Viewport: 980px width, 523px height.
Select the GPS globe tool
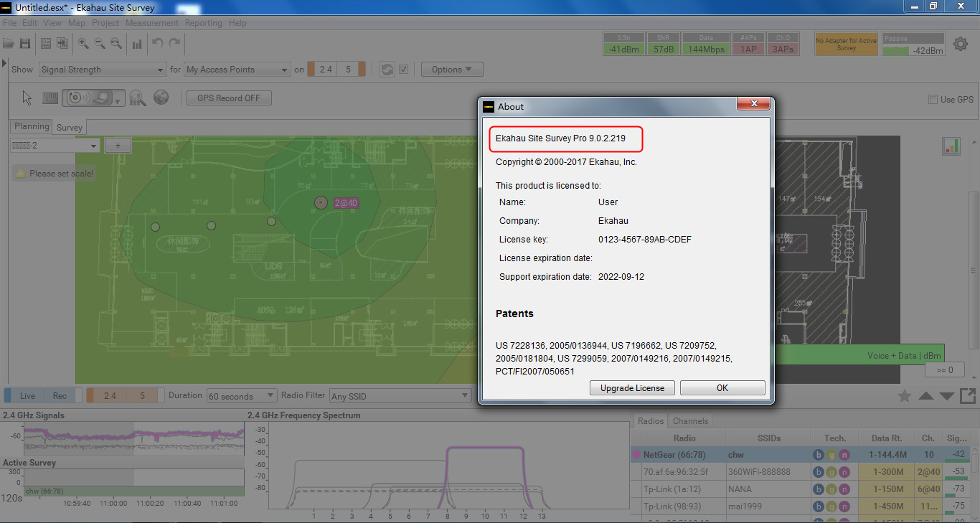coord(161,98)
